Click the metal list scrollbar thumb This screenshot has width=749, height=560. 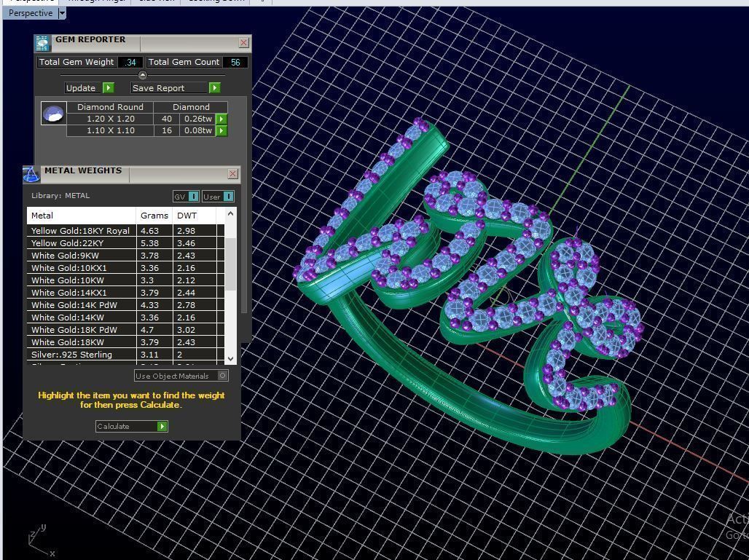pyautogui.click(x=231, y=264)
